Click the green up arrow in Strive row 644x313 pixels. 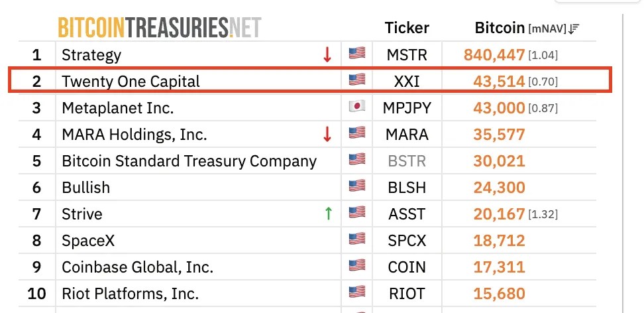point(328,214)
